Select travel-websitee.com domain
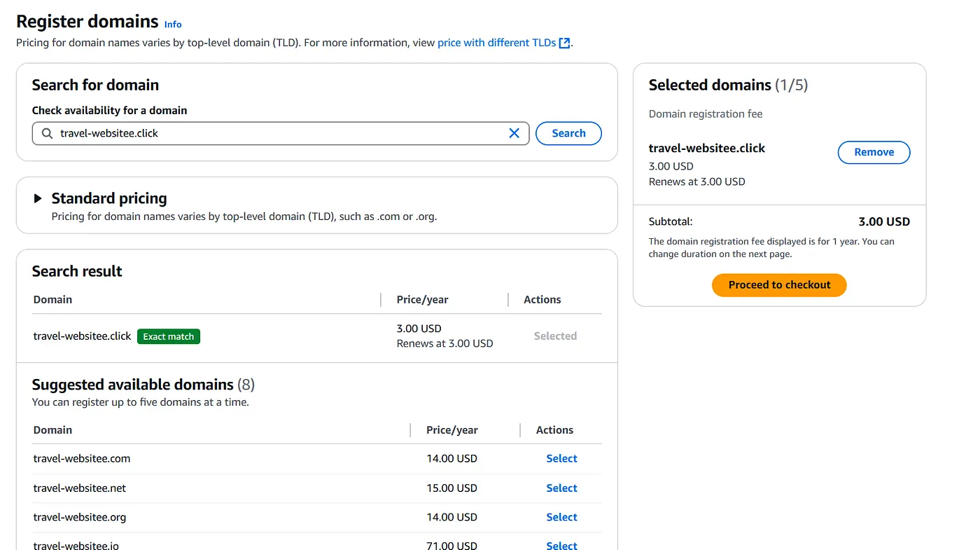980x550 pixels. click(x=561, y=458)
